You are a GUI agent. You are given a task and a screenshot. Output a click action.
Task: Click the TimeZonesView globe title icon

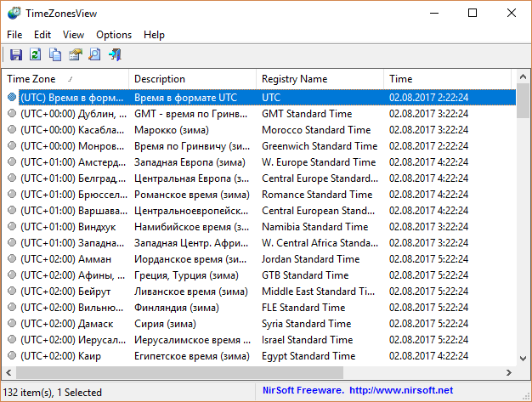14,14
